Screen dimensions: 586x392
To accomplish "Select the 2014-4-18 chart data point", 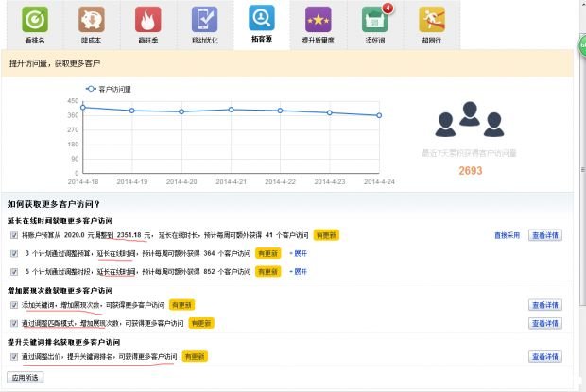I will point(83,108).
